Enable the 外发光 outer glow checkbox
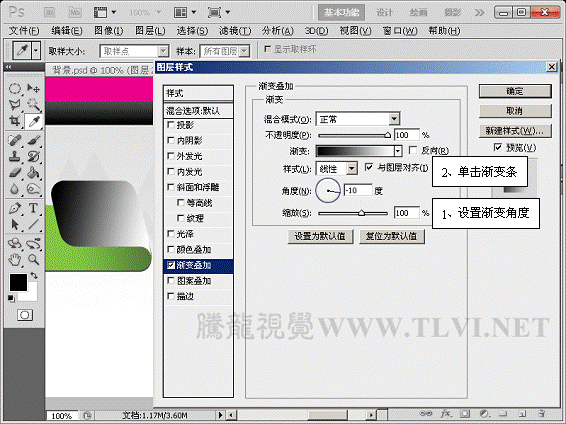Viewport: 566px width, 424px height. [171, 156]
